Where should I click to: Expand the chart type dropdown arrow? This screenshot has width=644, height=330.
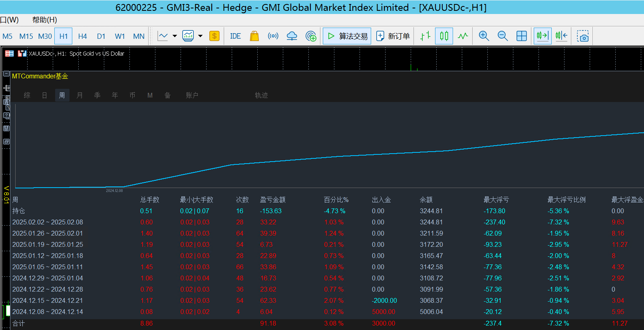175,36
